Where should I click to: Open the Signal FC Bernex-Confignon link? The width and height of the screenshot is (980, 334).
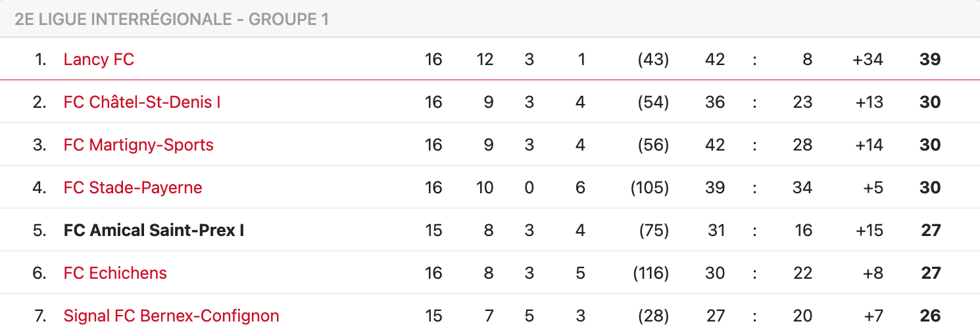pyautogui.click(x=171, y=316)
